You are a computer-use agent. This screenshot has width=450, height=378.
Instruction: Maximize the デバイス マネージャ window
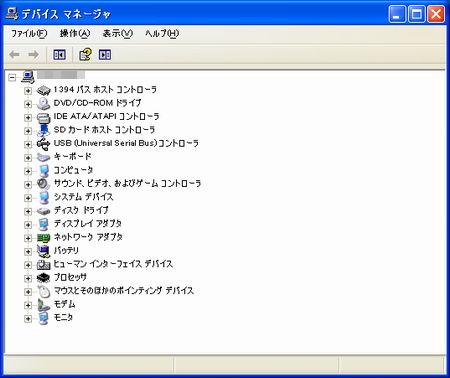[x=417, y=14]
